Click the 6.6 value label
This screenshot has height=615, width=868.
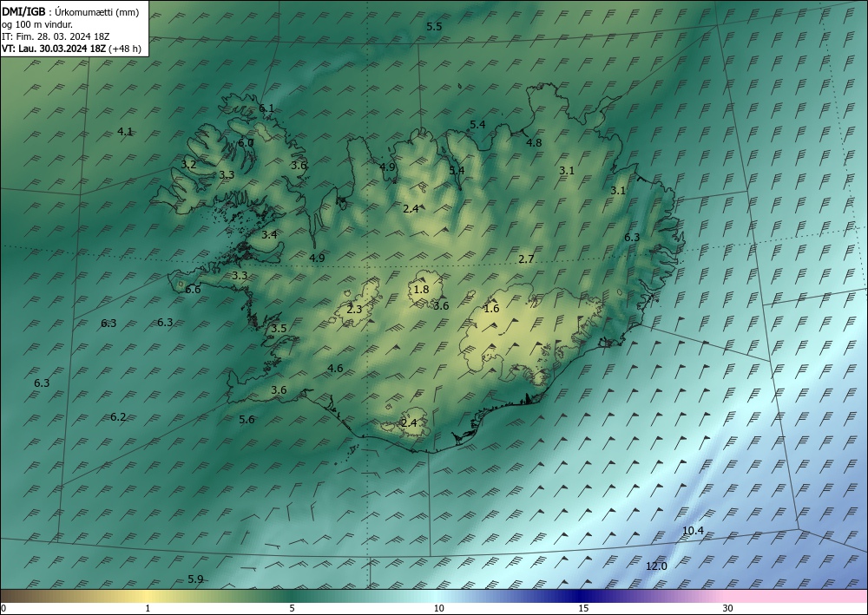coord(193,289)
